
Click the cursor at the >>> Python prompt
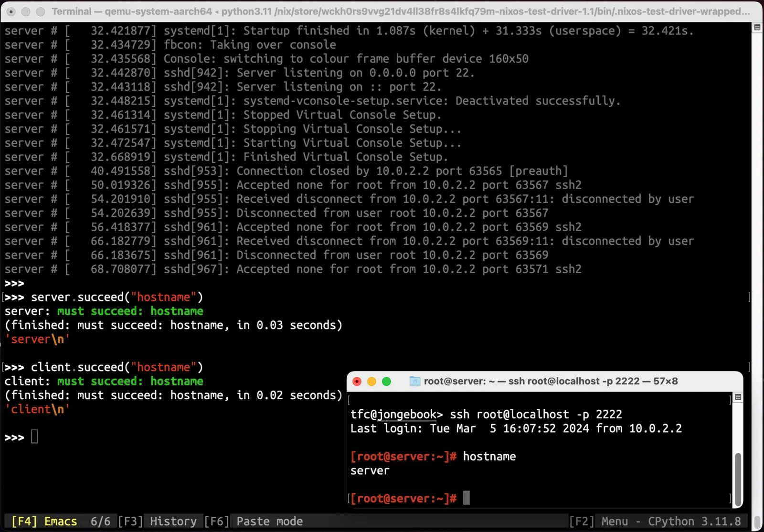tap(33, 436)
